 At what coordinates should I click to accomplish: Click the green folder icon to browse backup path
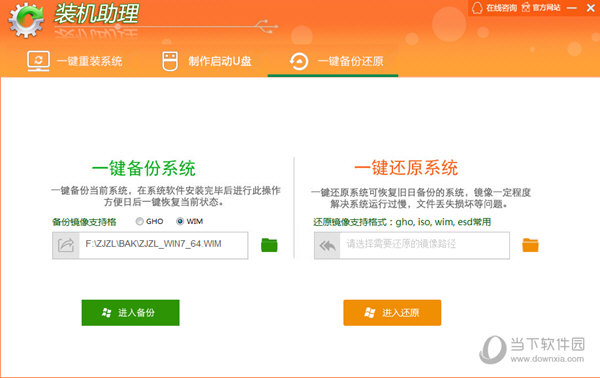pos(269,245)
